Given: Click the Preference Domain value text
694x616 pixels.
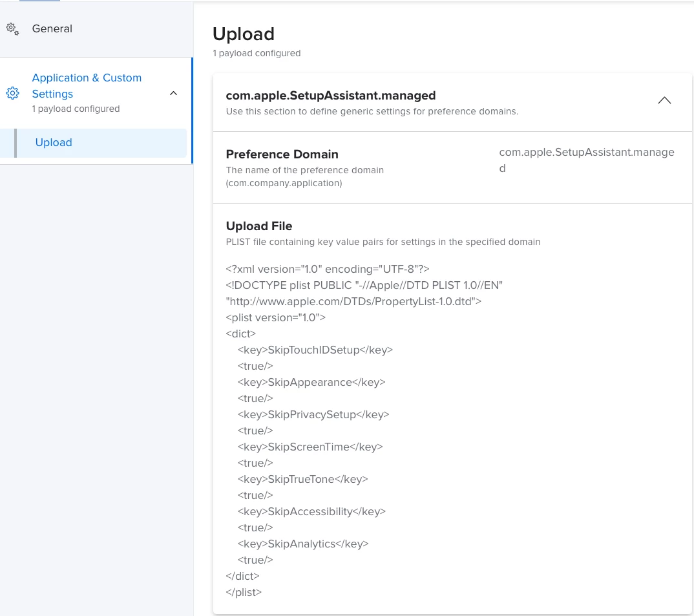Looking at the screenshot, I should [x=587, y=160].
